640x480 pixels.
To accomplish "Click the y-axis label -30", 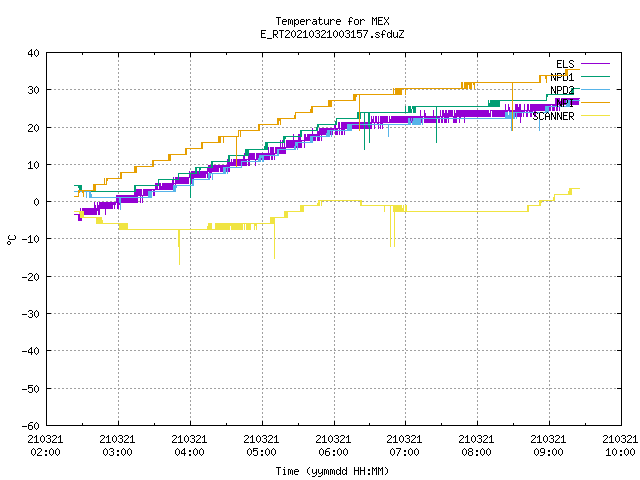I will pyautogui.click(x=31, y=314).
